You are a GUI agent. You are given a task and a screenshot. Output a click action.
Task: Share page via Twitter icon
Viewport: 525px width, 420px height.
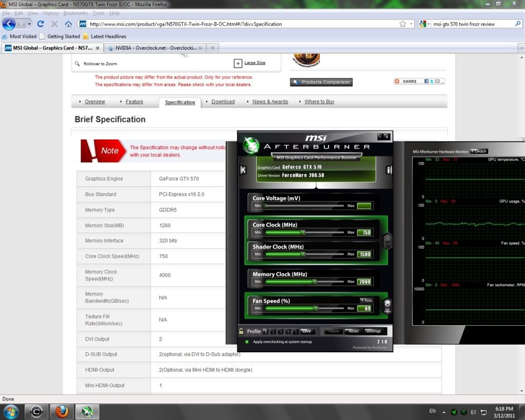pos(432,82)
